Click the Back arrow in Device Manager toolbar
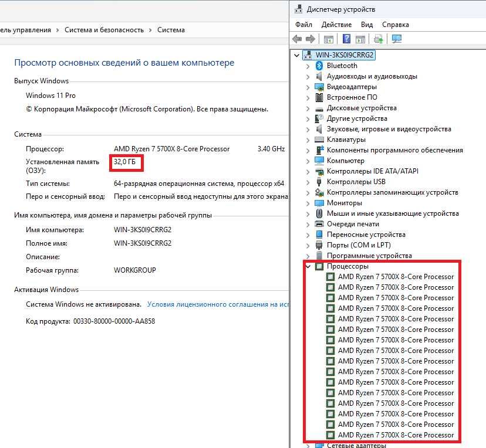Viewport: 486px width, 448px height. point(297,39)
